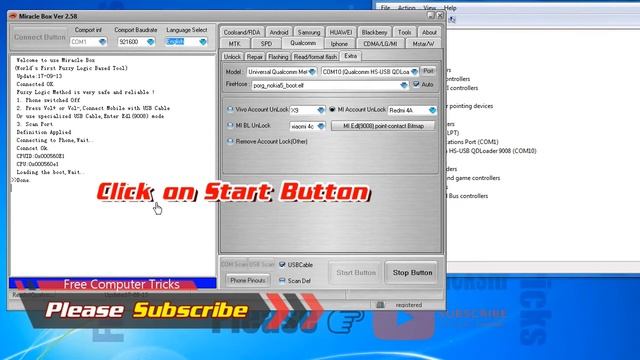640x360 pixels.
Task: Click the Device Manager toolbar icon
Action: tap(451, 20)
